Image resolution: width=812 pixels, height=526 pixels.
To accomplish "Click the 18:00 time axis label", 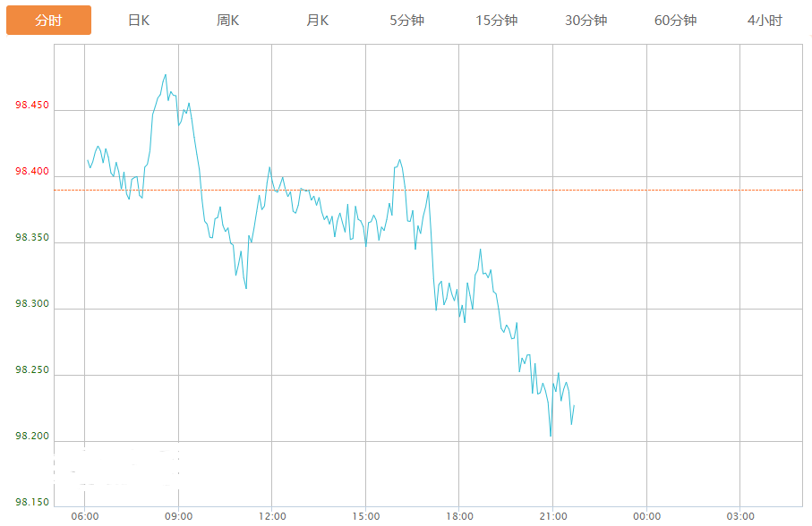I will pyautogui.click(x=459, y=516).
